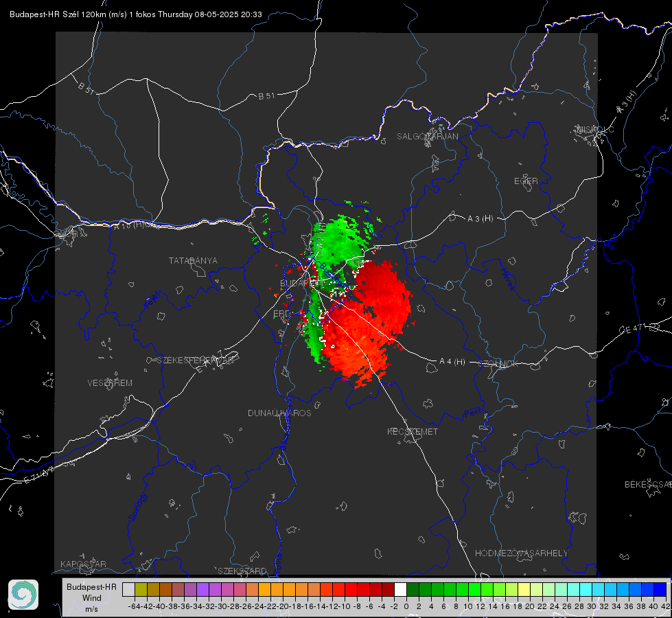
Task: Click the Pest county label
Action: coord(473,413)
